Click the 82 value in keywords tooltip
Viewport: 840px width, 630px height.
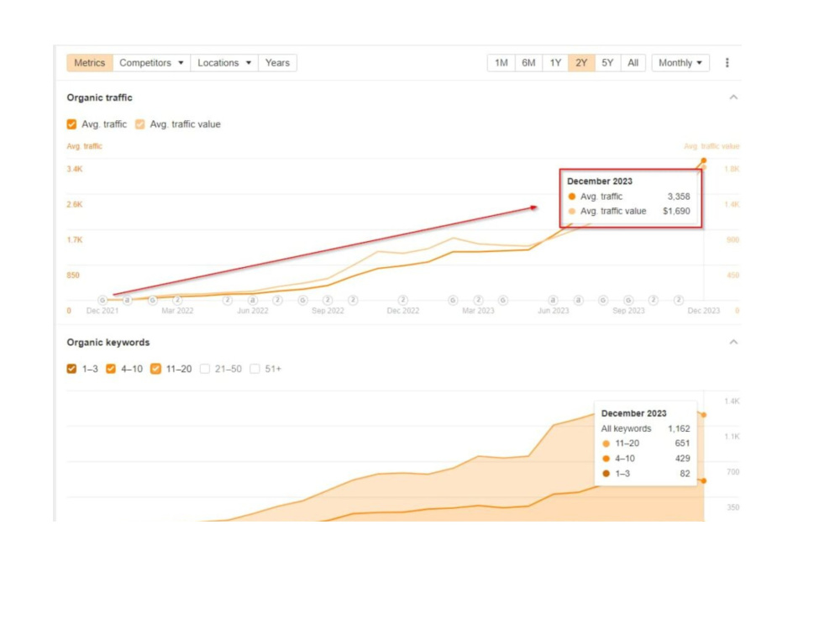685,474
